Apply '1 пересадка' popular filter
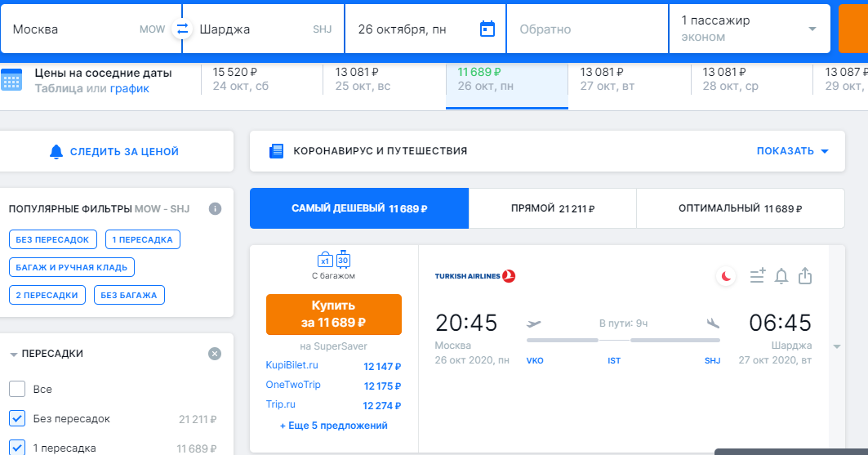This screenshot has width=868, height=455. click(x=143, y=239)
